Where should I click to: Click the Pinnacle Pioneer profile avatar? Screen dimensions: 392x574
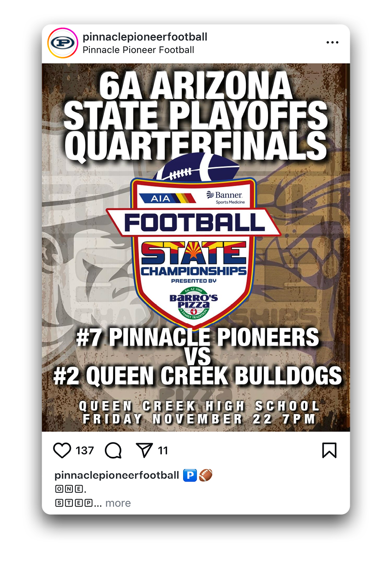click(x=63, y=43)
